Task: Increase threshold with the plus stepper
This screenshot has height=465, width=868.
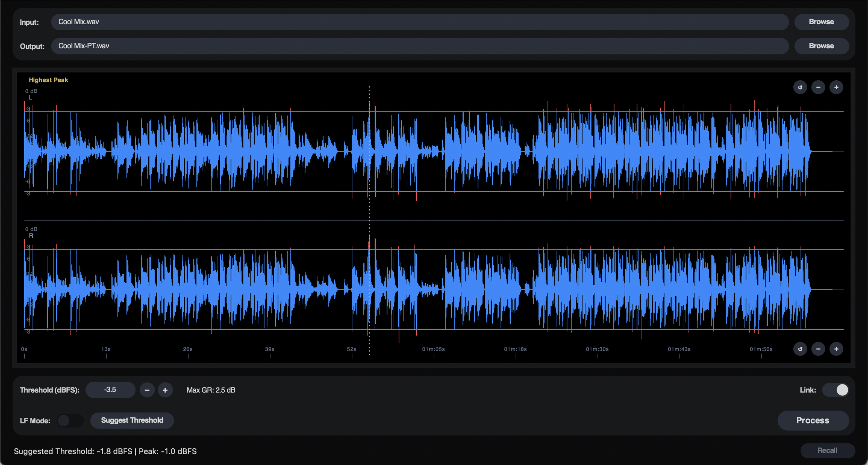Action: (x=165, y=390)
